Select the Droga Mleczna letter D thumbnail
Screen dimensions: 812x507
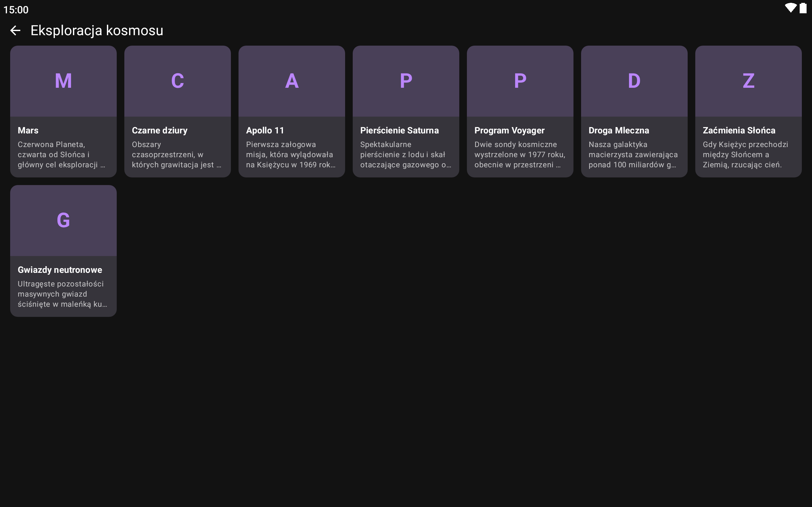pyautogui.click(x=634, y=81)
